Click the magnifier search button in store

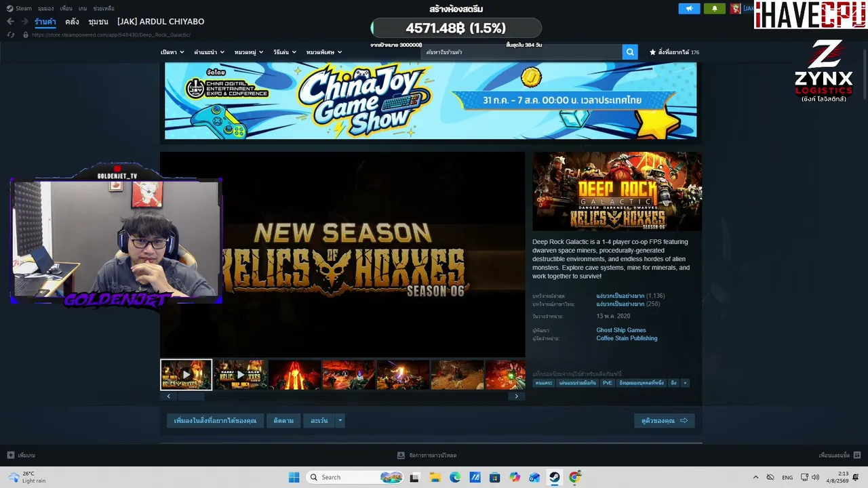click(x=630, y=52)
